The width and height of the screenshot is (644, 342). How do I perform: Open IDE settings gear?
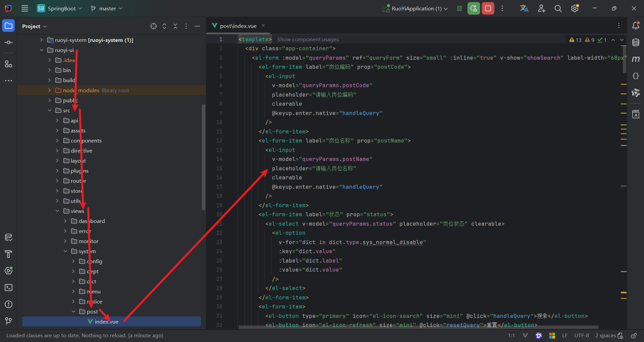pos(575,9)
